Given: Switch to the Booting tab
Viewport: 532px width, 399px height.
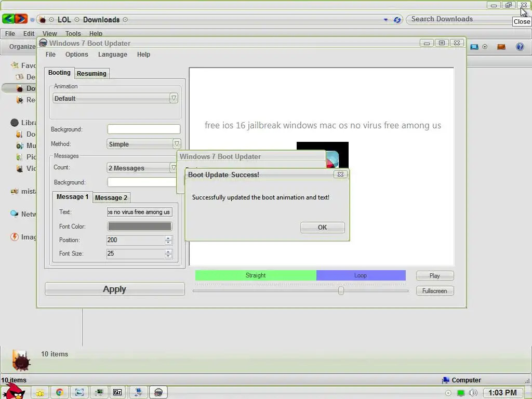Looking at the screenshot, I should pyautogui.click(x=59, y=73).
